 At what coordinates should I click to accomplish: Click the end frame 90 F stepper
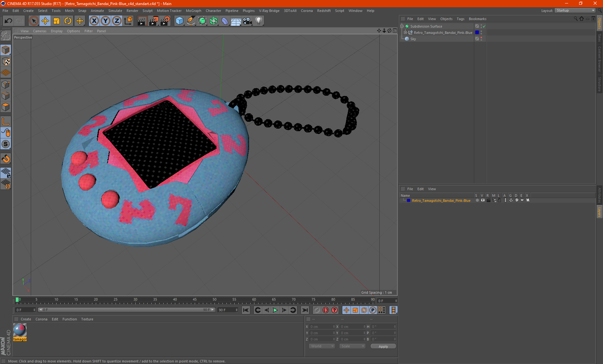pos(236,310)
